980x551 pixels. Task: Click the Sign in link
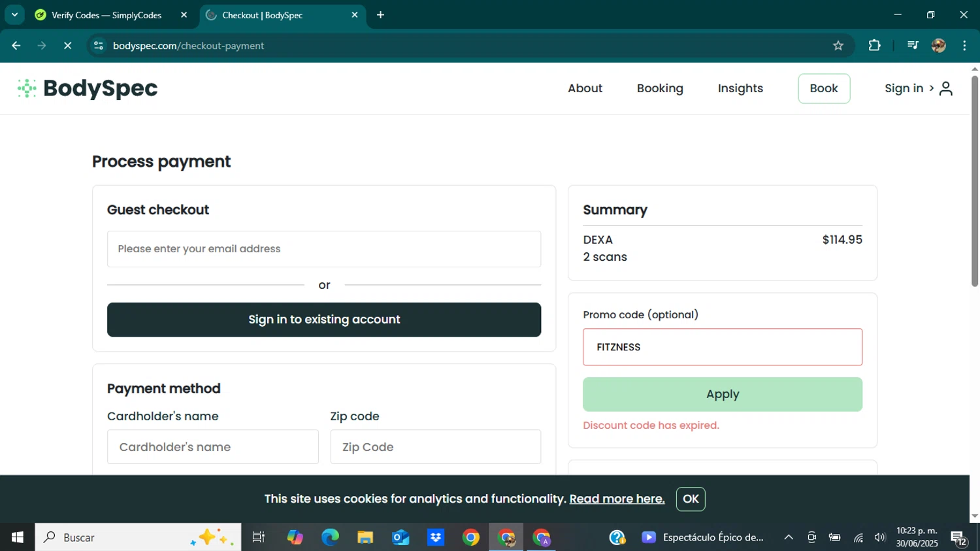904,88
